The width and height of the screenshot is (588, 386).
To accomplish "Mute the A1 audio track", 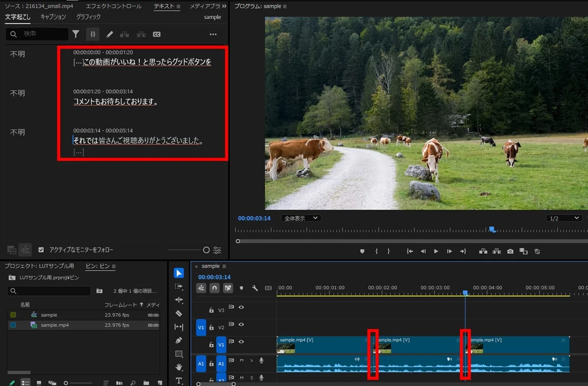I will [242, 360].
